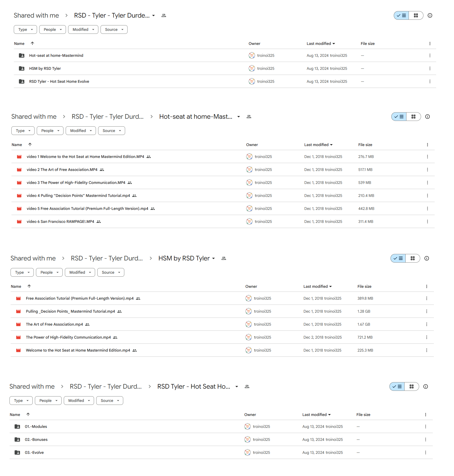Open the HSM by RSD Tyler folder icon
The width and height of the screenshot is (454, 476).
(22, 68)
